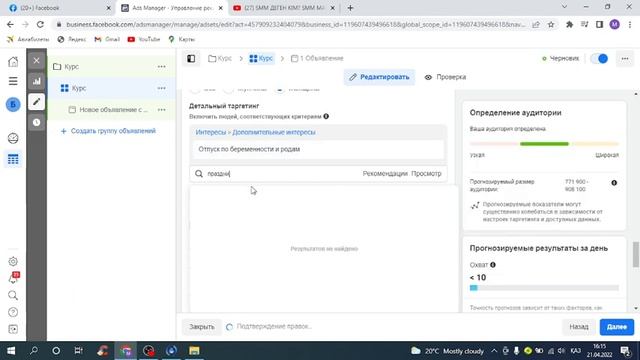
Task: Toggle the ad set on/off switch
Action: (x=599, y=59)
